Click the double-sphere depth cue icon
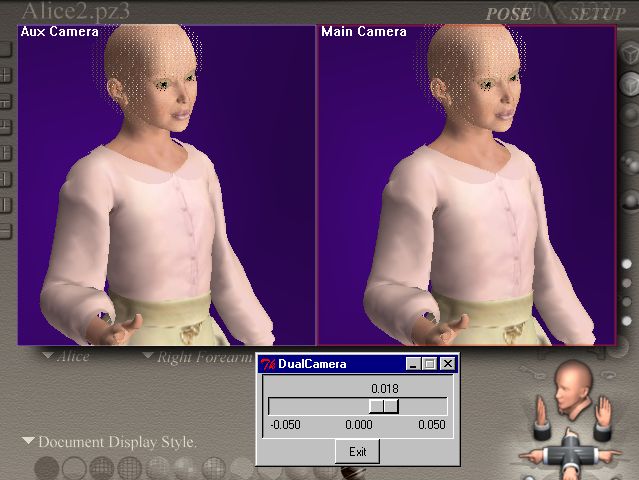639x480 pixels. 630,163
